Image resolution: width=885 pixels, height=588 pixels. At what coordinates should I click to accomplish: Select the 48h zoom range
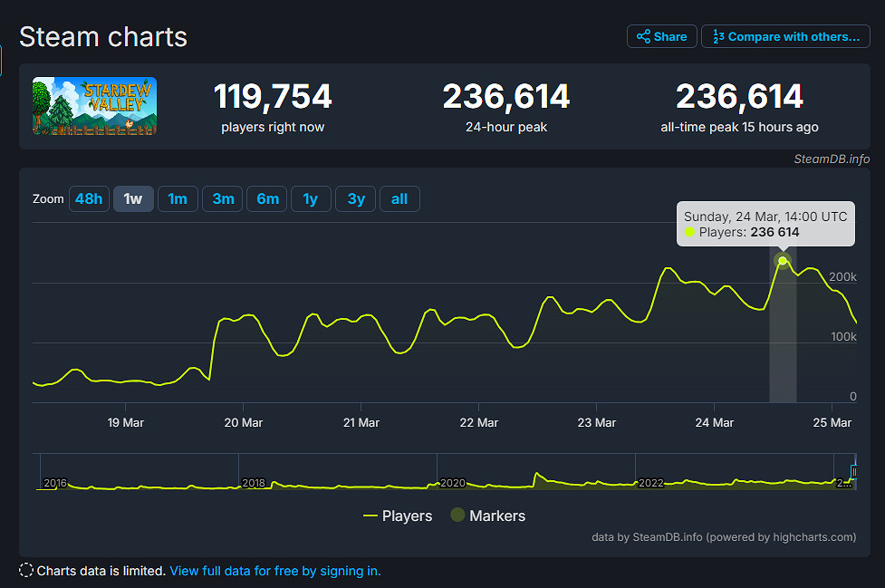(x=89, y=199)
